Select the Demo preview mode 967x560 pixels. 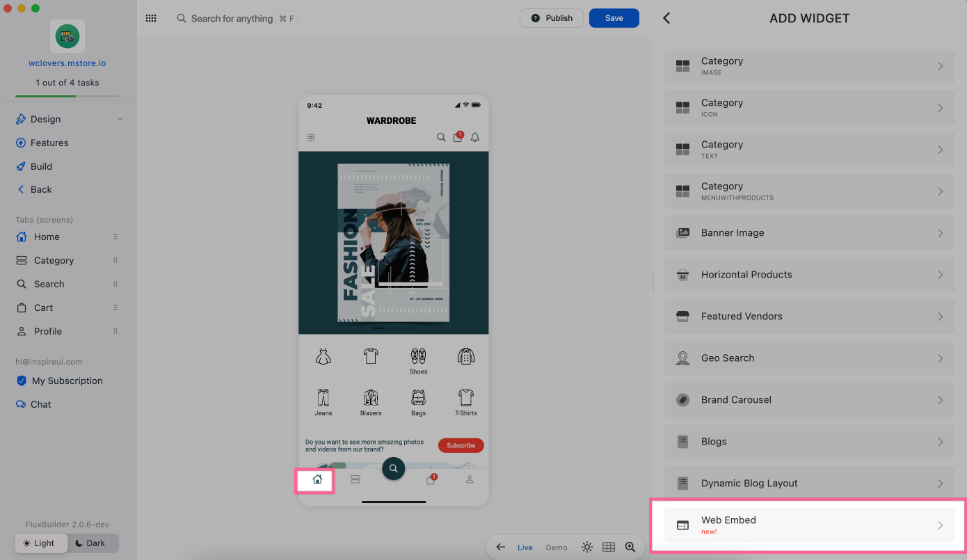pos(557,547)
